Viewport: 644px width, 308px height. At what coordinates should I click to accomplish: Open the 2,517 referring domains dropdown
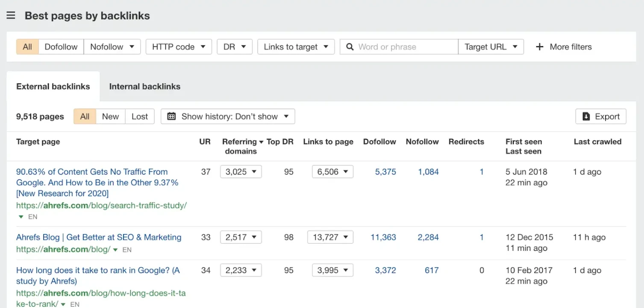click(x=241, y=237)
